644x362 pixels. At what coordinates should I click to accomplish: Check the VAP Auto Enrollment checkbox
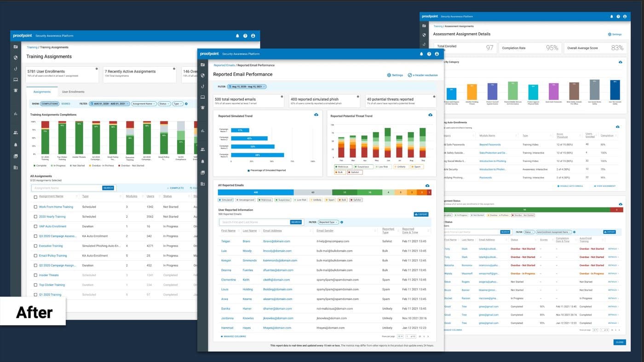pyautogui.click(x=35, y=226)
